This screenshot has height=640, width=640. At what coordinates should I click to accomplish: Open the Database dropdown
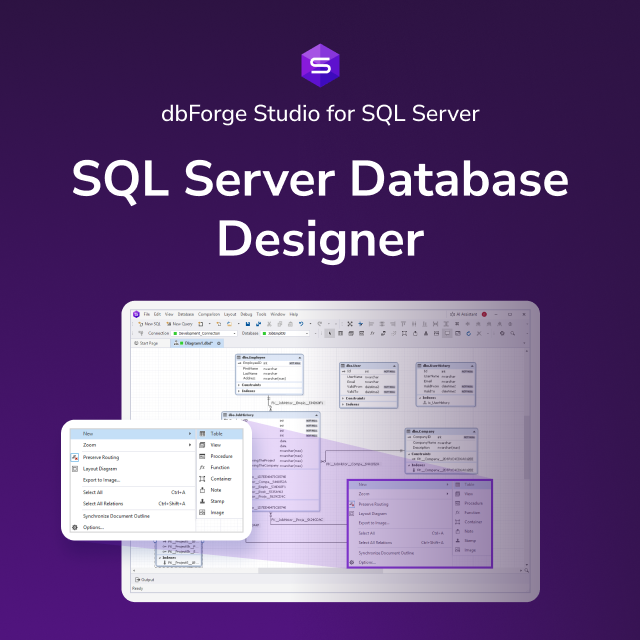[285, 333]
